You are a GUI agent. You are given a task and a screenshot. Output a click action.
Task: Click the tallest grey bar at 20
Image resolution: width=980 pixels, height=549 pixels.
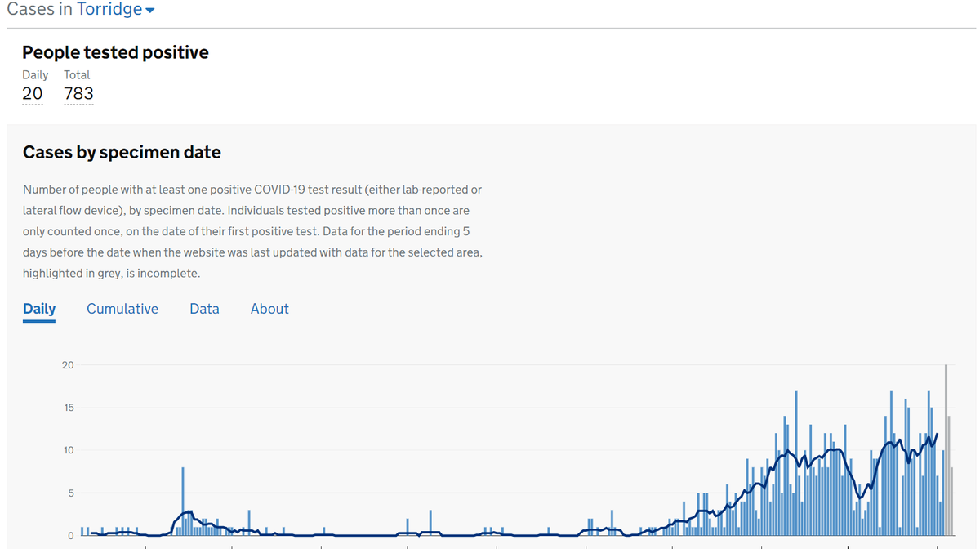pyautogui.click(x=946, y=450)
